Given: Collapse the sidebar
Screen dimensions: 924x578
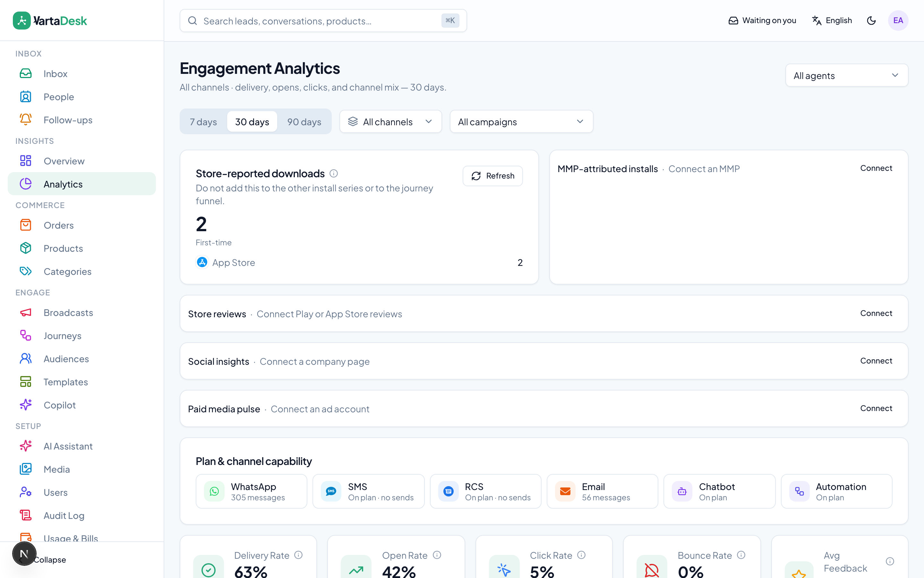Looking at the screenshot, I should (49, 560).
